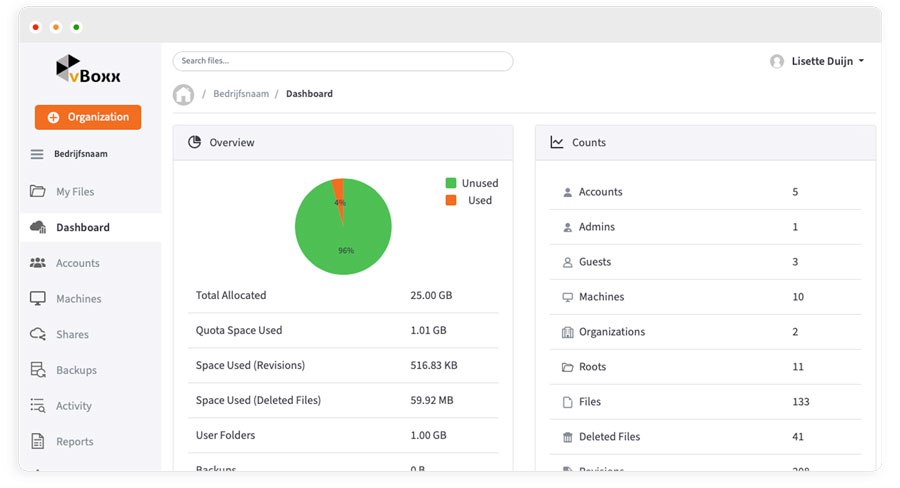Toggle the Used legend entry
The width and height of the screenshot is (900, 488).
pyautogui.click(x=471, y=200)
